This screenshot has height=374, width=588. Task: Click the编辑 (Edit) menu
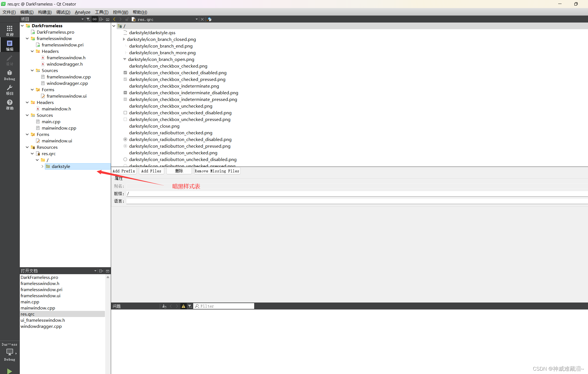click(x=27, y=12)
